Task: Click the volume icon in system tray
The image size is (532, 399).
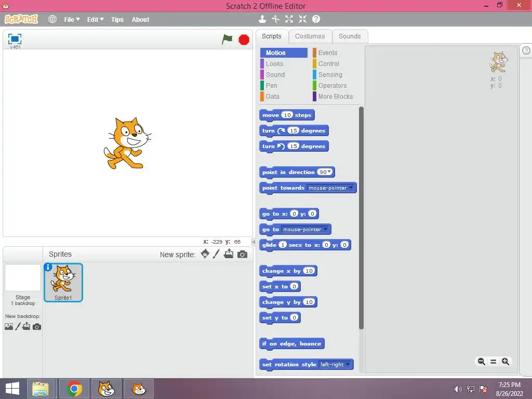Action: 458,389
